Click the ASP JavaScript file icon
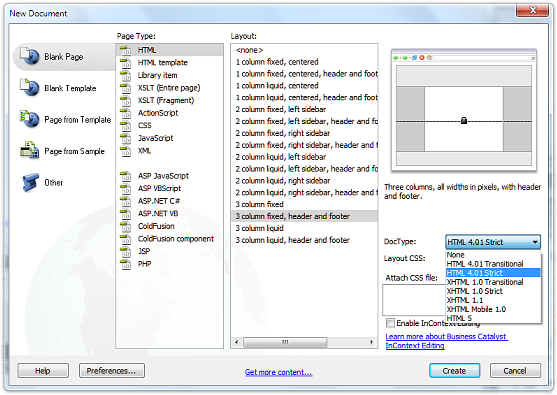Viewport: 557px width, 395px height. 125,176
